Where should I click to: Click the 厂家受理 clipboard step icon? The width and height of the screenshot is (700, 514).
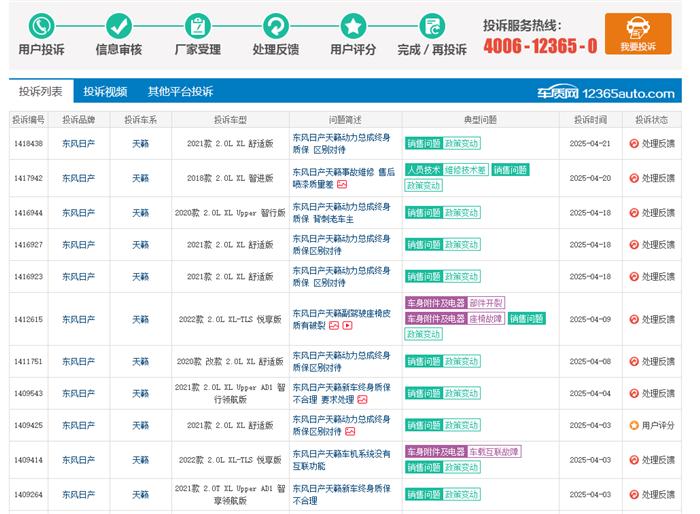coord(197,26)
